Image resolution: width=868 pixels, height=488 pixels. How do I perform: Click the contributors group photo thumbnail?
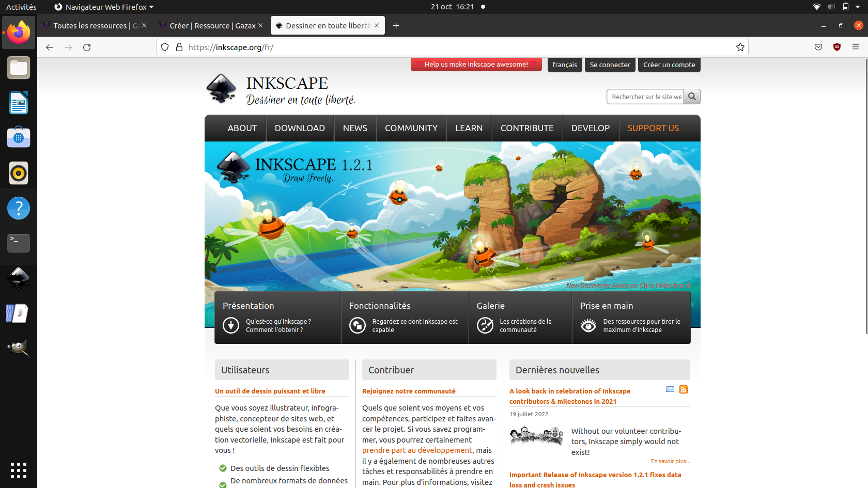pyautogui.click(x=536, y=436)
